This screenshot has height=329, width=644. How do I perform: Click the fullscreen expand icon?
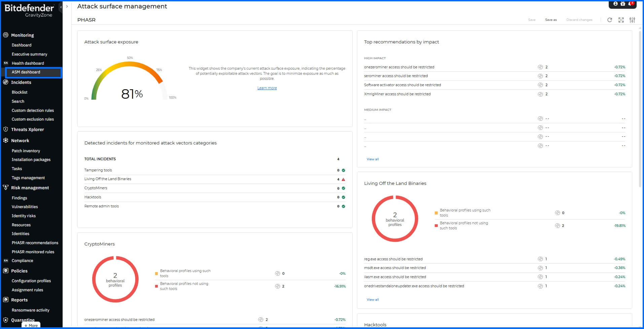[x=621, y=20]
